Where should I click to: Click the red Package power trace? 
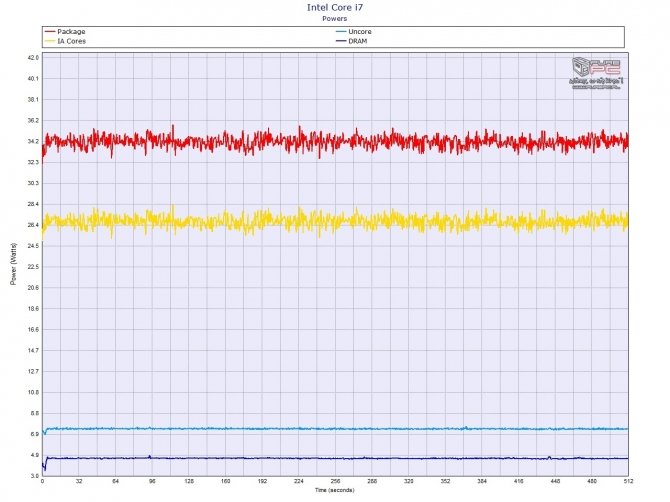point(335,141)
